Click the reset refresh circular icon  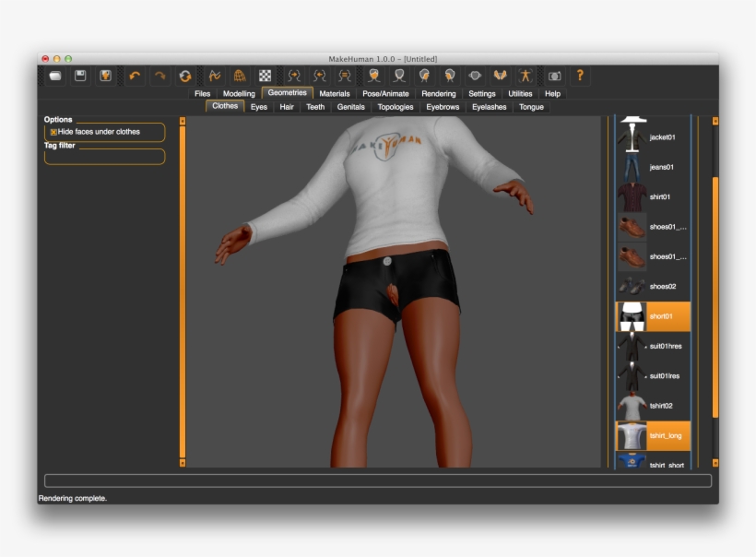(x=185, y=76)
